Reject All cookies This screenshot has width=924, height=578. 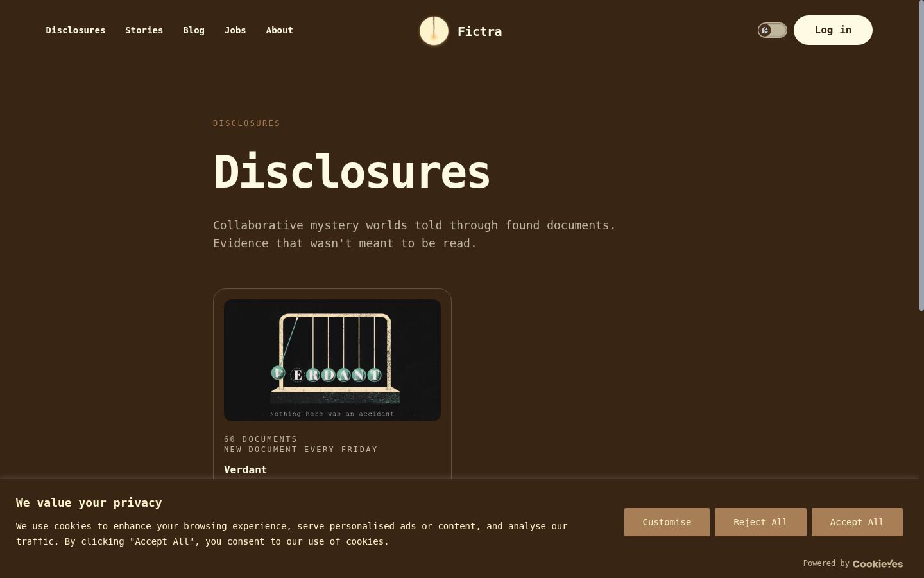[760, 522]
